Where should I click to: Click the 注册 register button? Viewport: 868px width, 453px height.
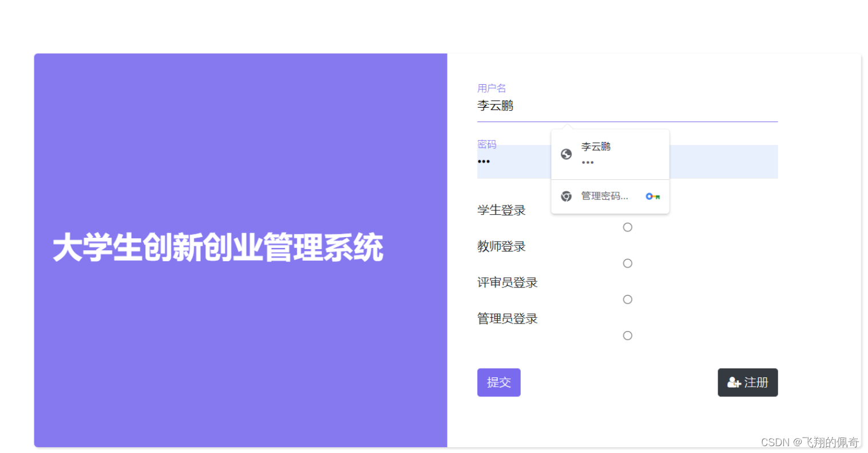pyautogui.click(x=748, y=383)
